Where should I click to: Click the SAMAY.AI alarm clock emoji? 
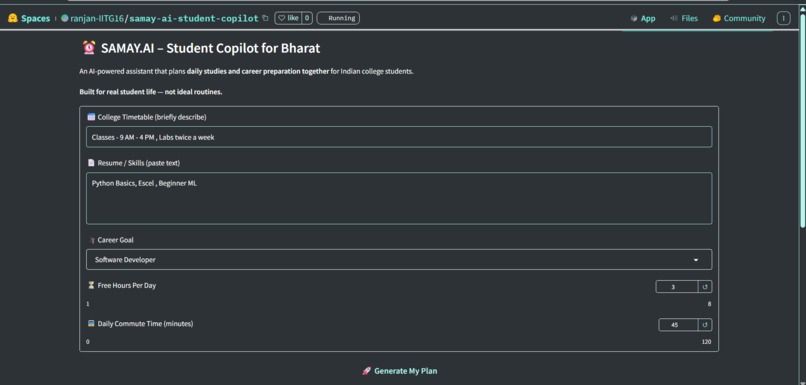click(x=89, y=48)
